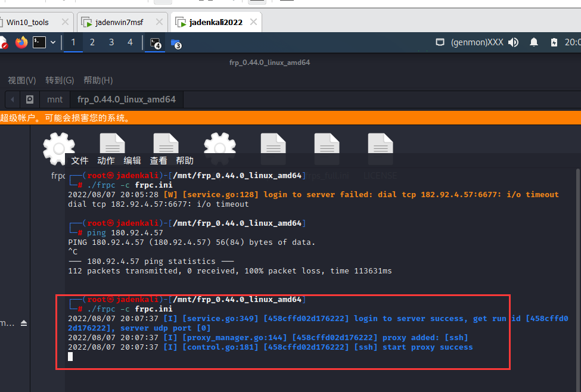Switch to the jadenwin7msf VM tab
The width and height of the screenshot is (581, 392).
click(122, 23)
